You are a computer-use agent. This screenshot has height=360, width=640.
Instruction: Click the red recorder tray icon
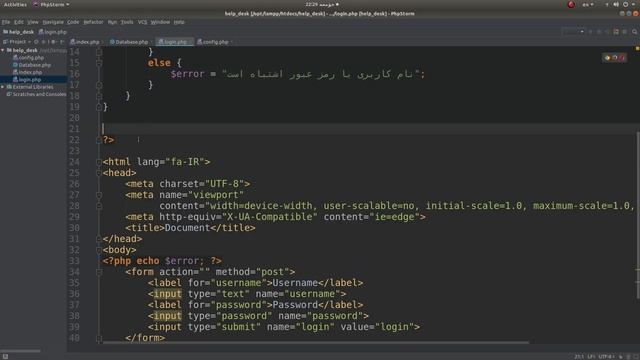(571, 4)
